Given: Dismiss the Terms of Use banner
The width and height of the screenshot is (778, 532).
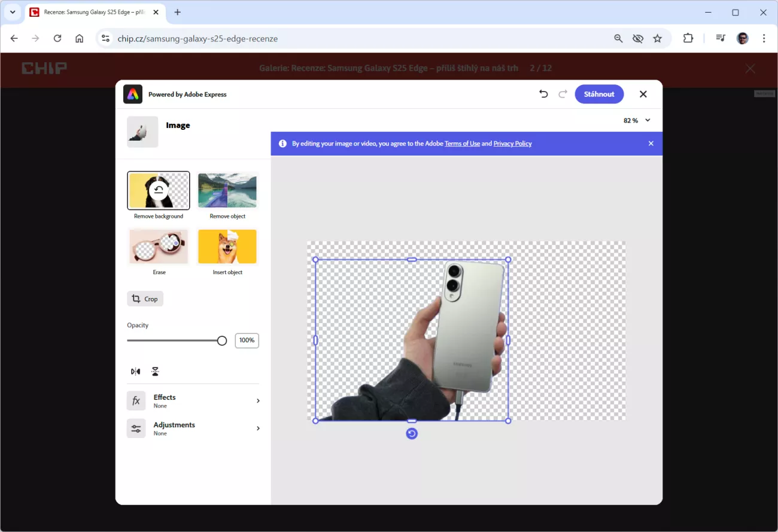Looking at the screenshot, I should (x=651, y=144).
